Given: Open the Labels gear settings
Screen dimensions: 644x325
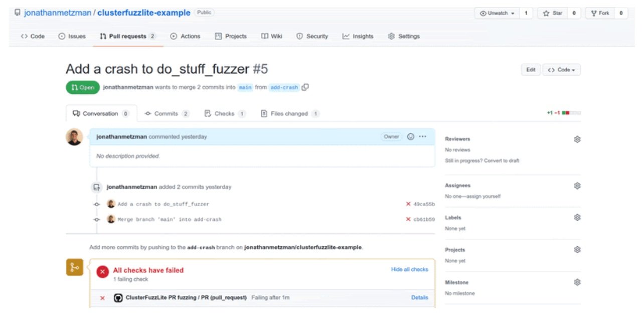Looking at the screenshot, I should tap(577, 218).
